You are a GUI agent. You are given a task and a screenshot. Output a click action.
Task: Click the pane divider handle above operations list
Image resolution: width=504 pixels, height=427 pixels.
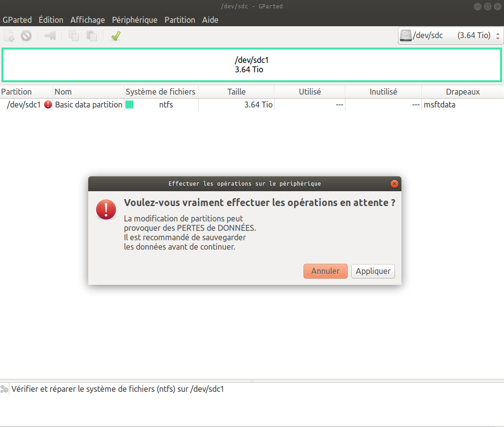click(252, 381)
